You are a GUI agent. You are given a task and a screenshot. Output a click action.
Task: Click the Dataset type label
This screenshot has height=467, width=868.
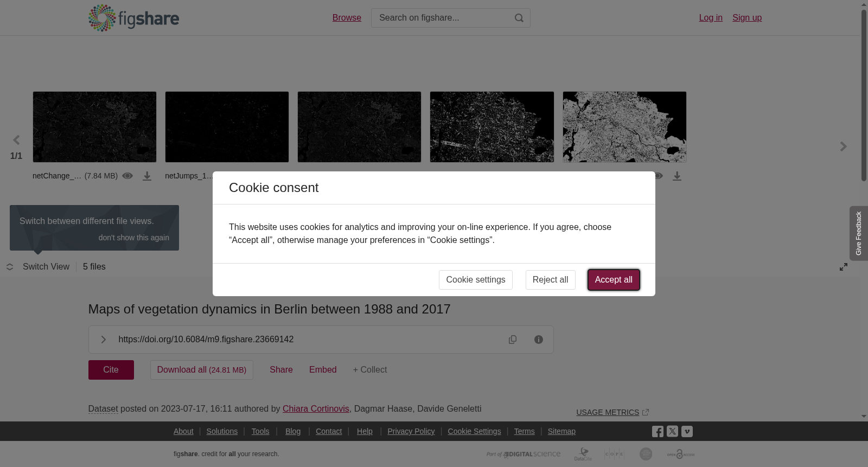click(103, 409)
